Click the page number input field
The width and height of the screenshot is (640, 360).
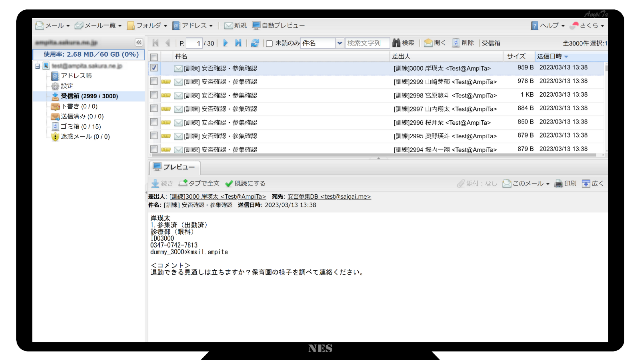point(194,43)
